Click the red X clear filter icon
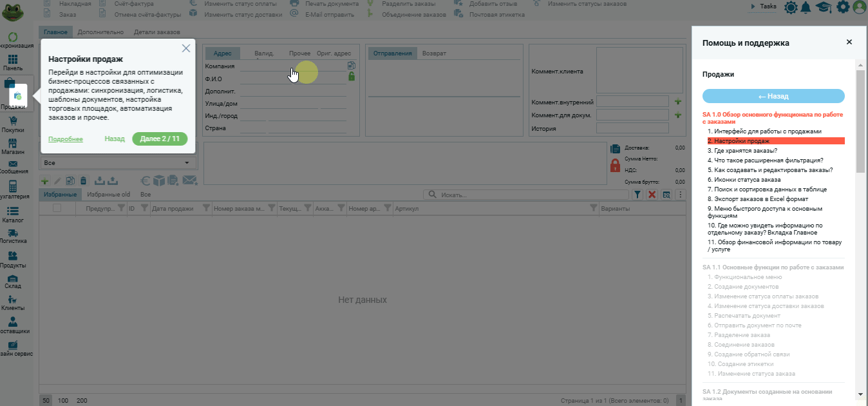Image resolution: width=868 pixels, height=406 pixels. click(x=652, y=195)
